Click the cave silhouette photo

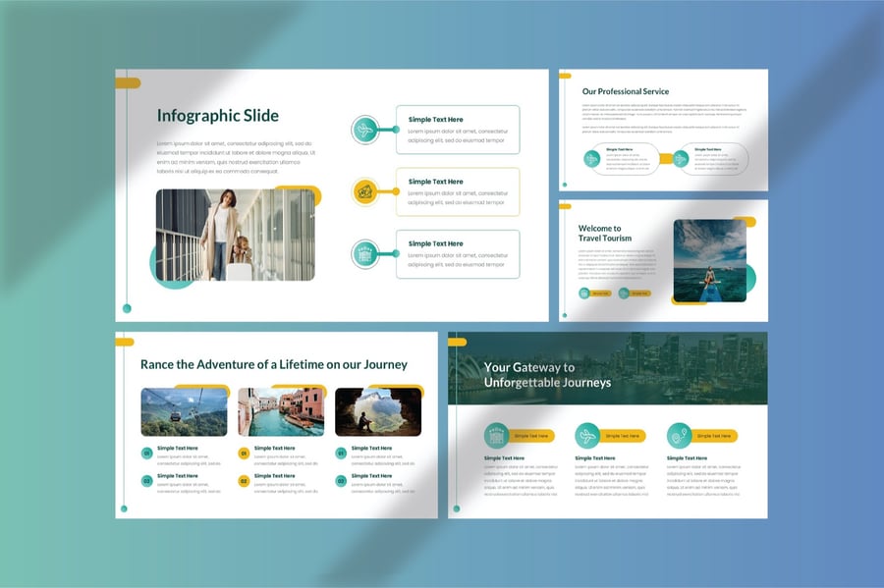click(x=377, y=411)
